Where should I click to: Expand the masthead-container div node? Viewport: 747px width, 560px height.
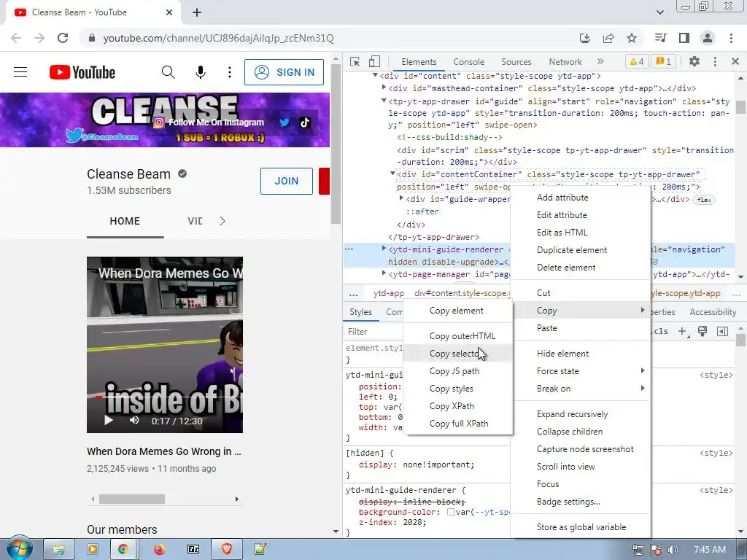384,87
